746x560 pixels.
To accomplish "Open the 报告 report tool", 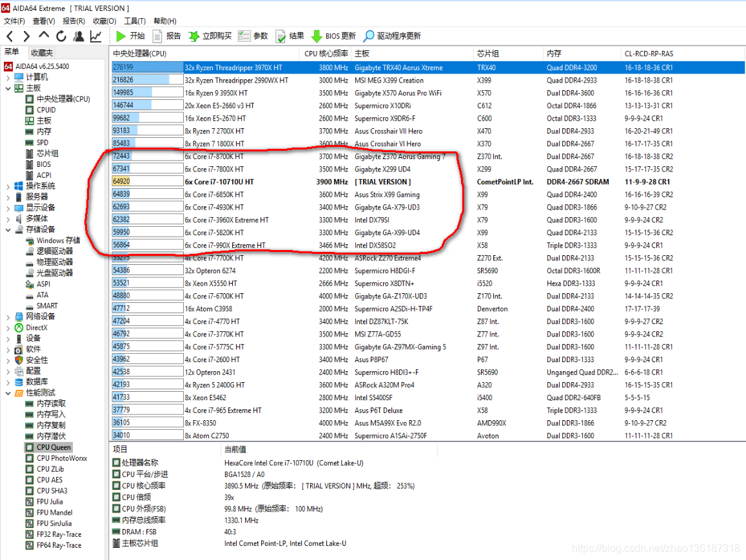I will tap(166, 36).
